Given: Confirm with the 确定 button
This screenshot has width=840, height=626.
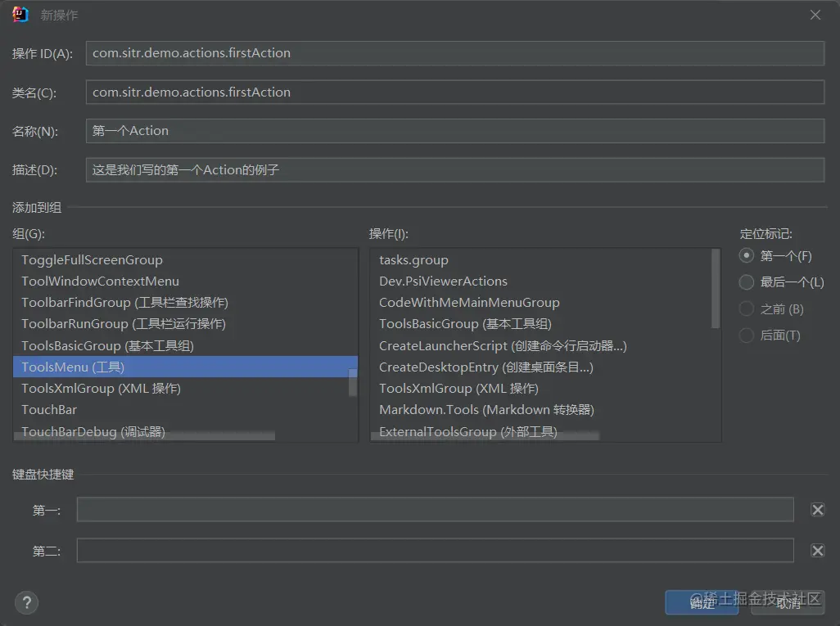Looking at the screenshot, I should pyautogui.click(x=702, y=602).
